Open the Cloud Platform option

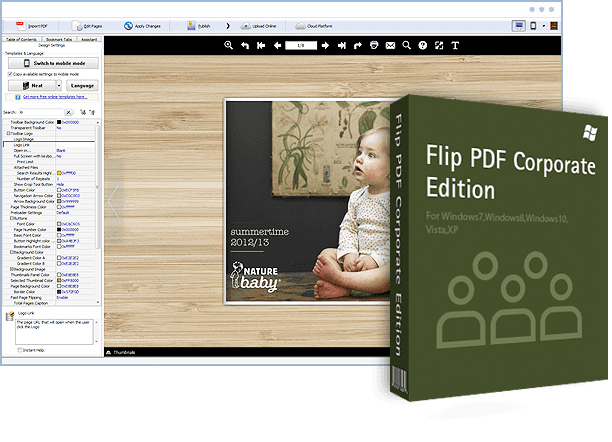click(314, 26)
